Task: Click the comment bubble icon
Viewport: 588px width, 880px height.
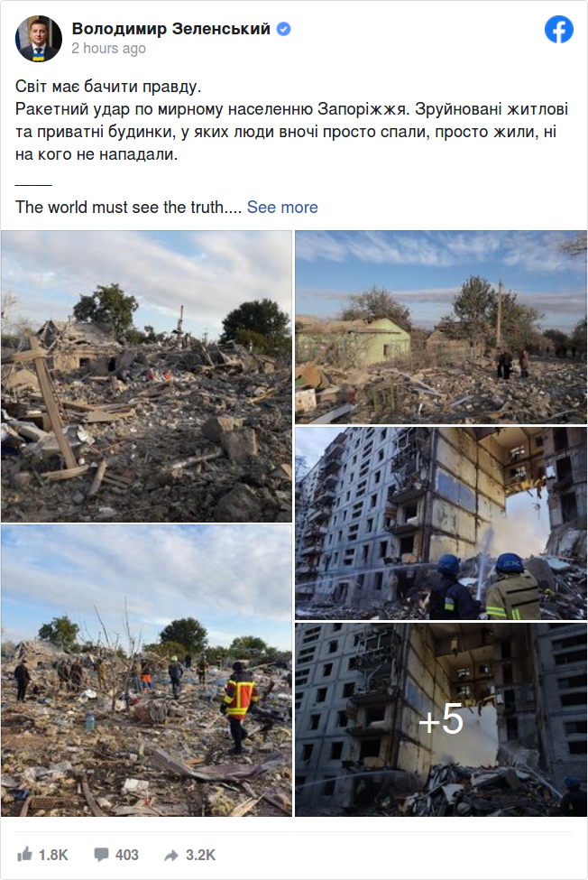Action: (101, 855)
